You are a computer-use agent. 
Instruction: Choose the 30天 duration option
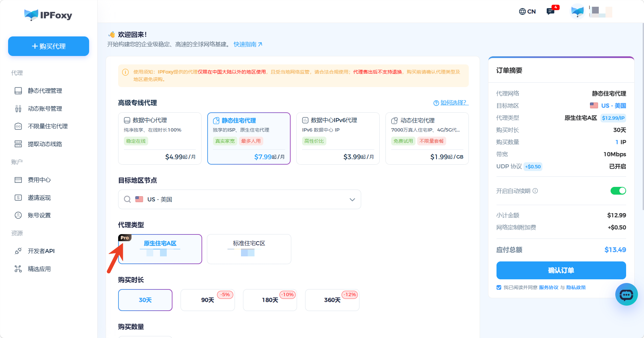(145, 300)
